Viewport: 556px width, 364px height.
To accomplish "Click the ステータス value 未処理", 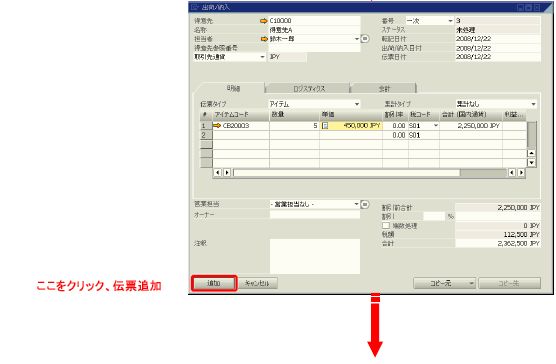I will (498, 30).
